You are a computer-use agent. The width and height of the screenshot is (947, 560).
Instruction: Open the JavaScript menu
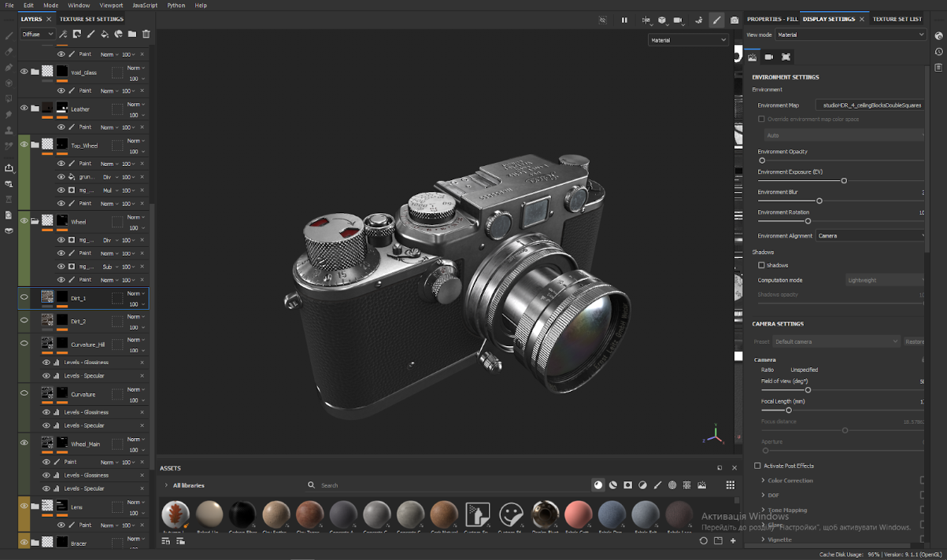click(143, 6)
